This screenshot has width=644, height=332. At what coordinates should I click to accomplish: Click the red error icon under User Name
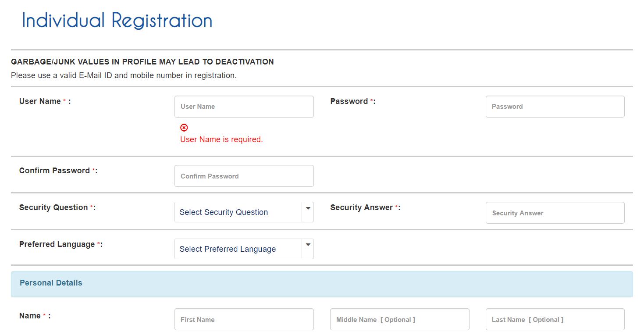click(x=184, y=128)
